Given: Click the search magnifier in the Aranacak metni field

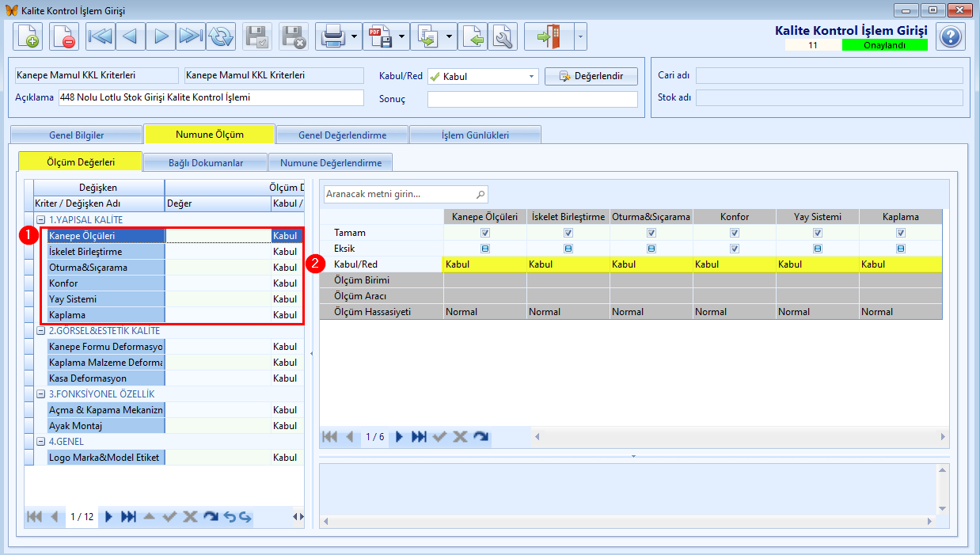Looking at the screenshot, I should click(x=480, y=194).
